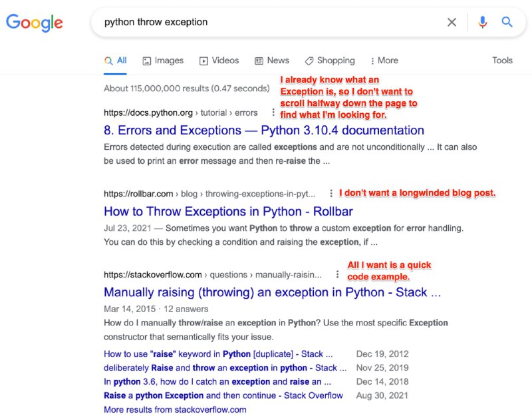Switch to the News tab
This screenshot has width=532, height=420.
click(272, 61)
